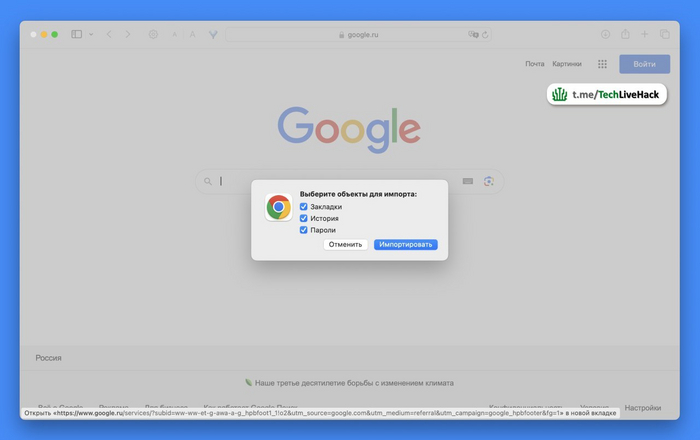The image size is (700, 440).
Task: Uncheck the Закладки checkbox
Action: point(304,207)
